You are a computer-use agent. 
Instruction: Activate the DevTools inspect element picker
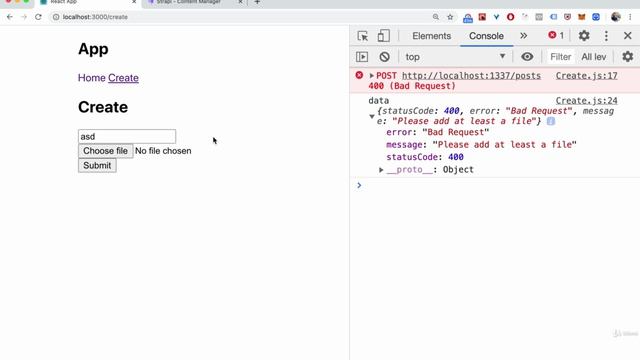click(x=362, y=36)
